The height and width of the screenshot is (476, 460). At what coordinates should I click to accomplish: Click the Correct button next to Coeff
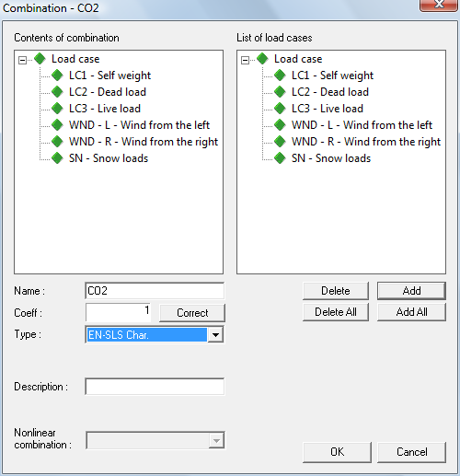click(192, 313)
